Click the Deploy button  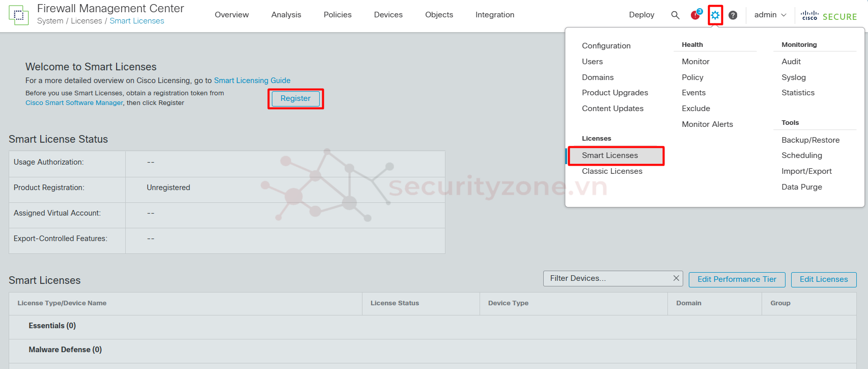[641, 15]
